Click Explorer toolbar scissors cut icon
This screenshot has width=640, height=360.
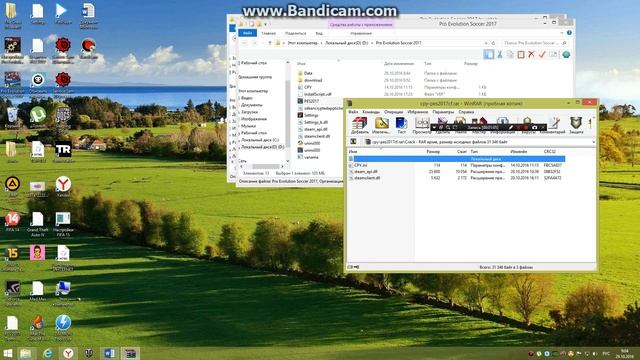[x=500, y=54]
